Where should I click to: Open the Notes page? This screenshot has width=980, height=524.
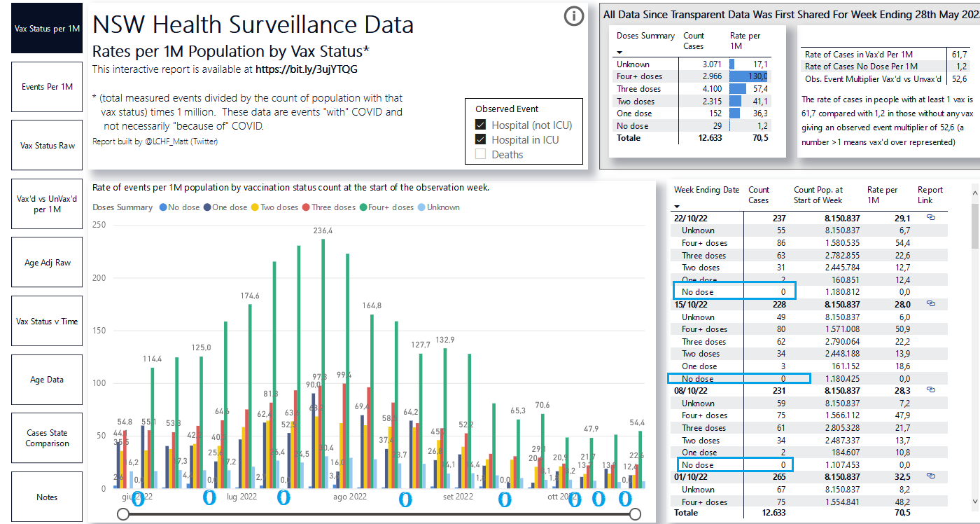click(x=47, y=497)
